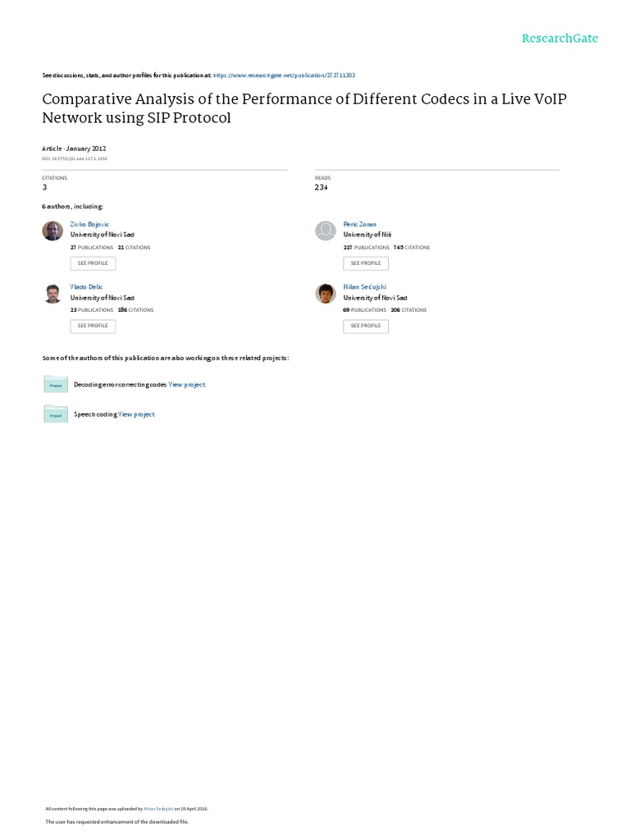The width and height of the screenshot is (630, 840).
Task: Open Peric Zoran's author name link
Action: point(359,224)
